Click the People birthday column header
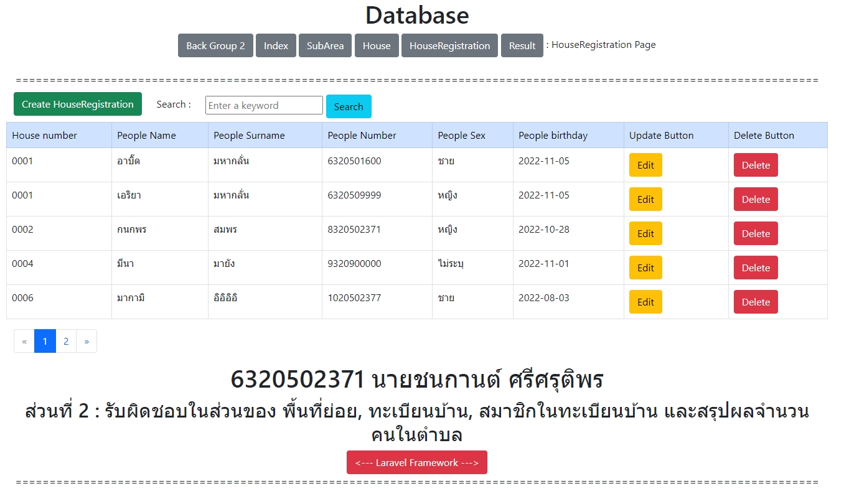849x504 pixels. (x=569, y=135)
